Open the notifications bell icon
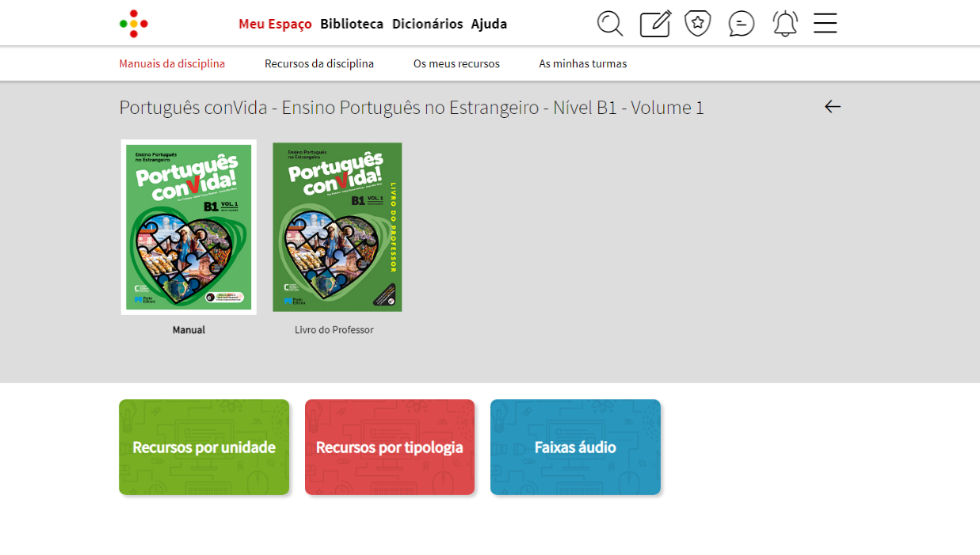Viewport: 980px width, 555px height. (784, 24)
